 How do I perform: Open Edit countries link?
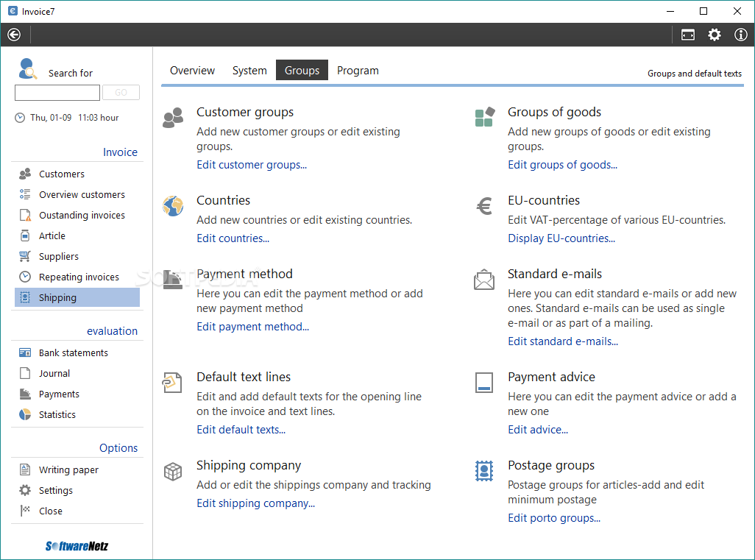[x=233, y=238]
